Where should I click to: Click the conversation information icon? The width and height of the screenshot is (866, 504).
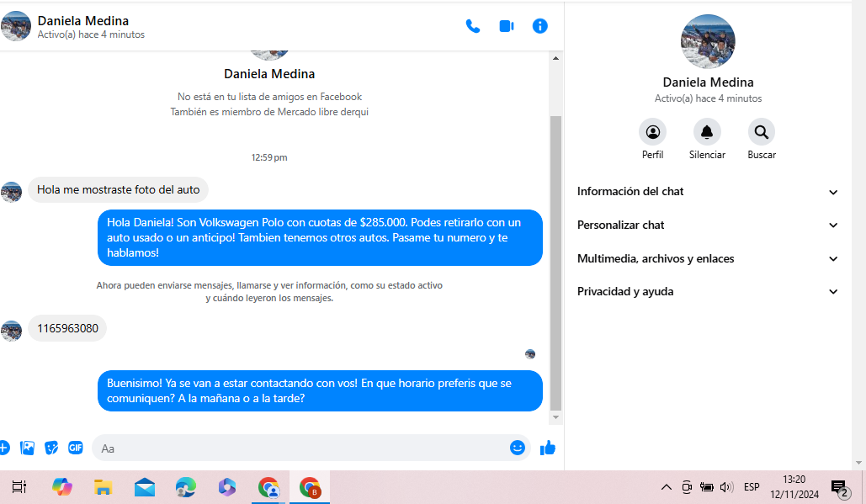(x=540, y=26)
